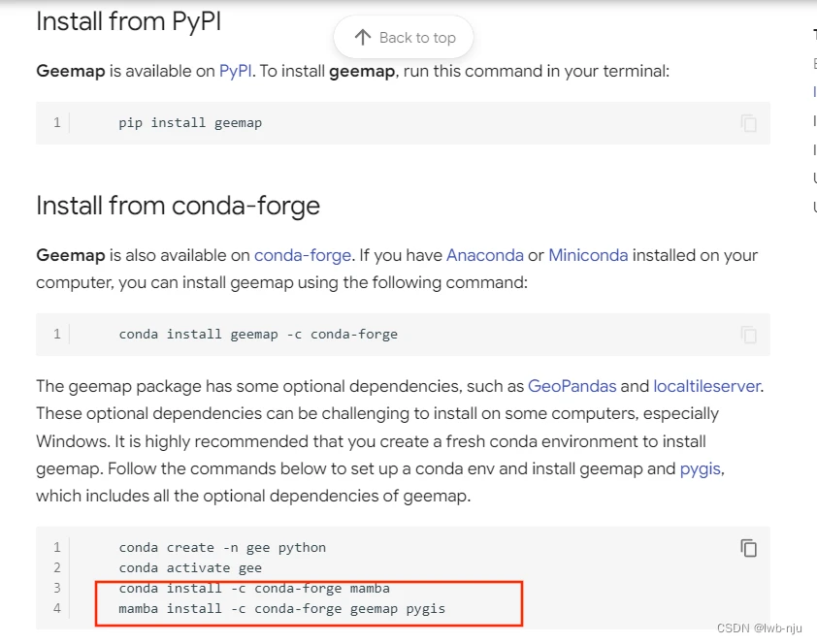Go to the localtileserver link

706,386
